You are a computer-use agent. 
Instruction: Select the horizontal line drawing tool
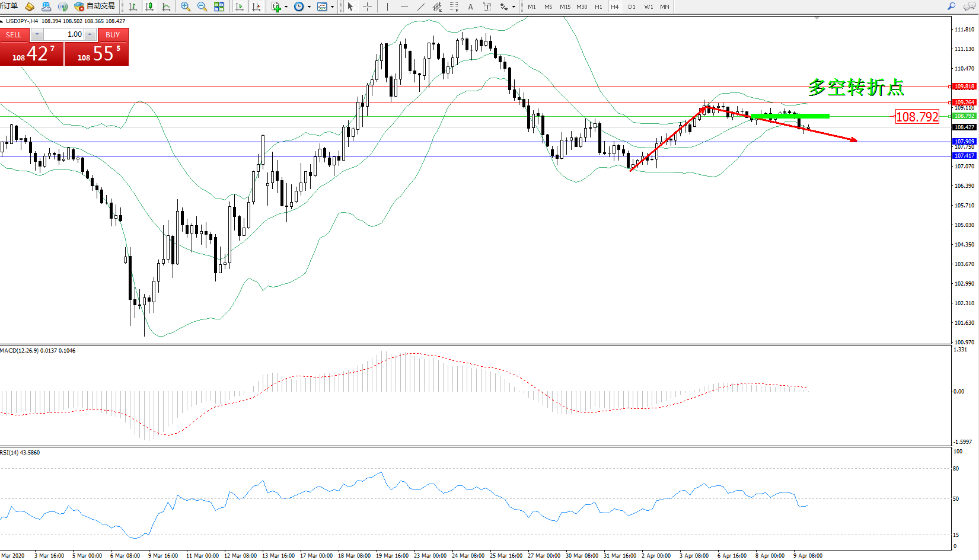click(404, 7)
